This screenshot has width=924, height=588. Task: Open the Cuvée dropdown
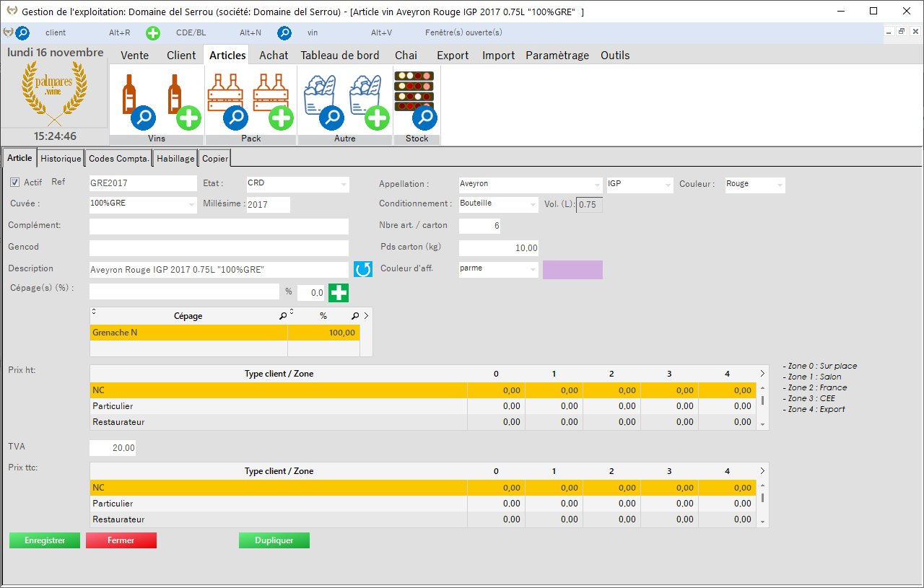coord(191,205)
